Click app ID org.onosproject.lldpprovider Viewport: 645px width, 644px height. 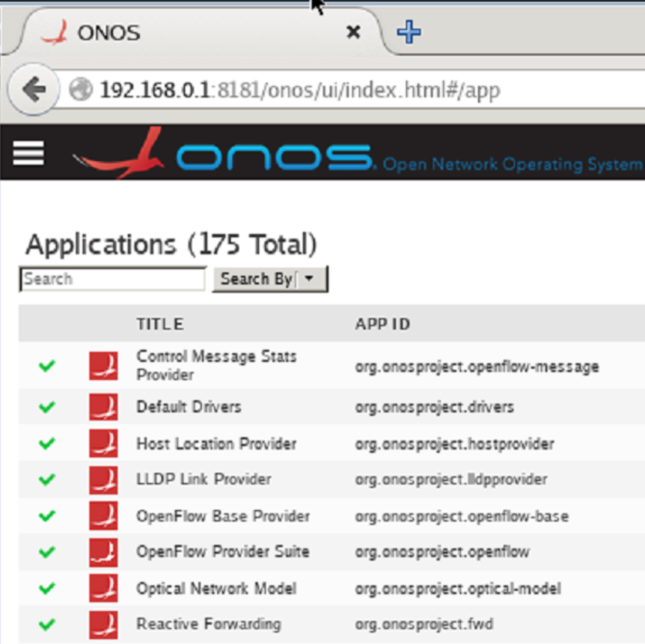pyautogui.click(x=451, y=479)
